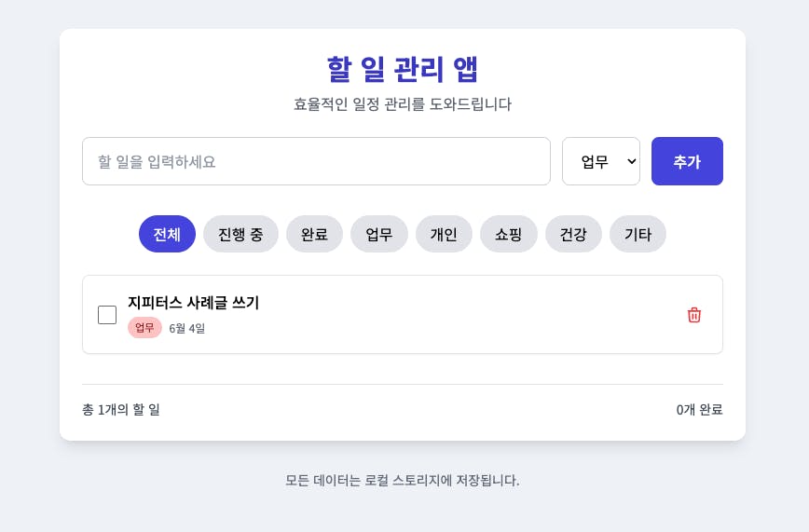Select the 전체 filter tab
The image size is (809, 532).
167,234
